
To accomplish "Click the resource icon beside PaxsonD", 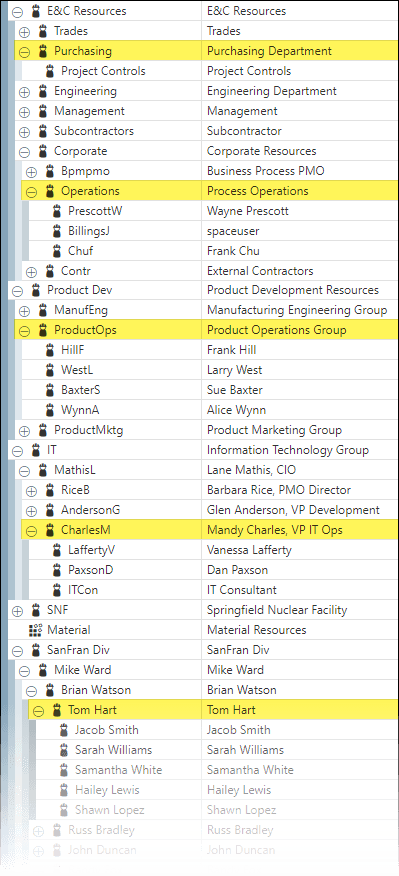I will (56, 570).
